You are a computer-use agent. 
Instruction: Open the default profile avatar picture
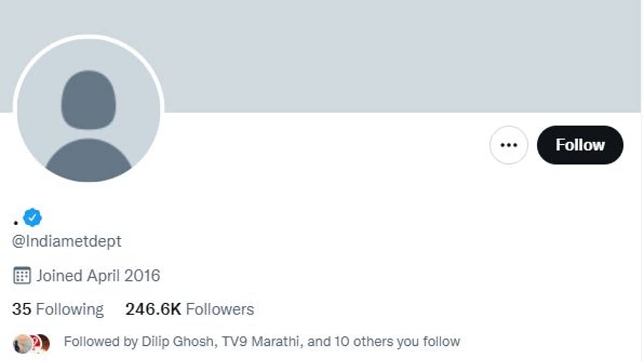click(89, 112)
